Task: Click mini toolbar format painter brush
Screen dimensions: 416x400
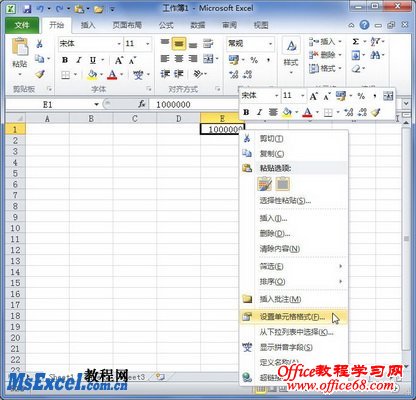Action: coord(376,112)
